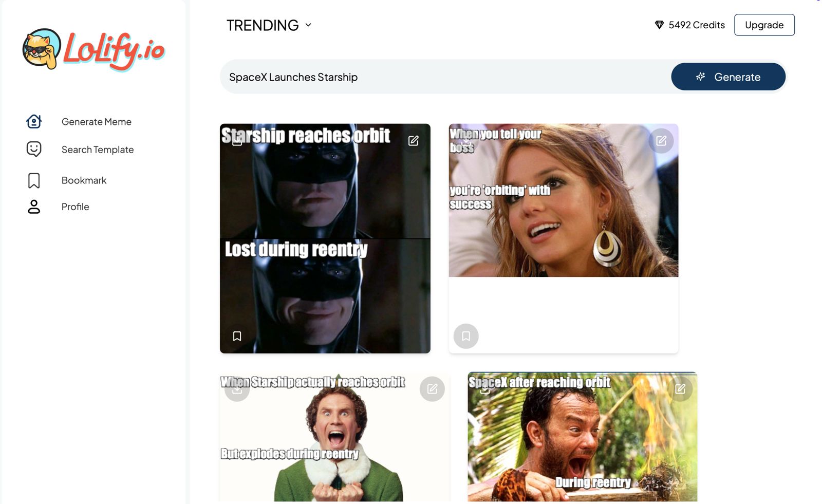Click the diamond credits icon

pyautogui.click(x=659, y=25)
